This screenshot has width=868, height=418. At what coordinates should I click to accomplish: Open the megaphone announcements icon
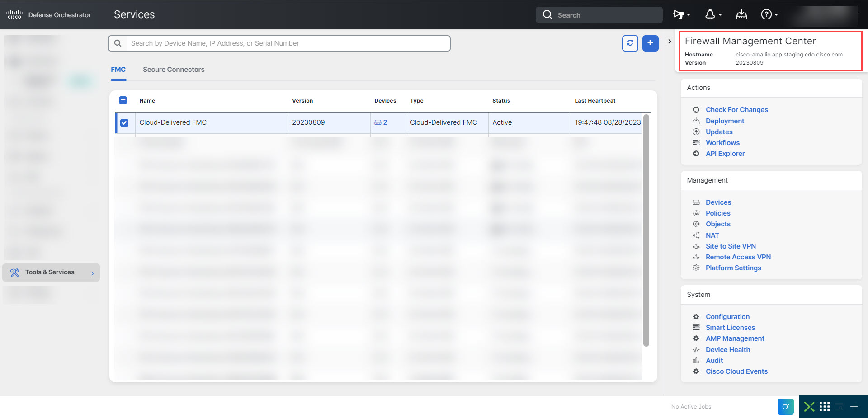pyautogui.click(x=681, y=15)
